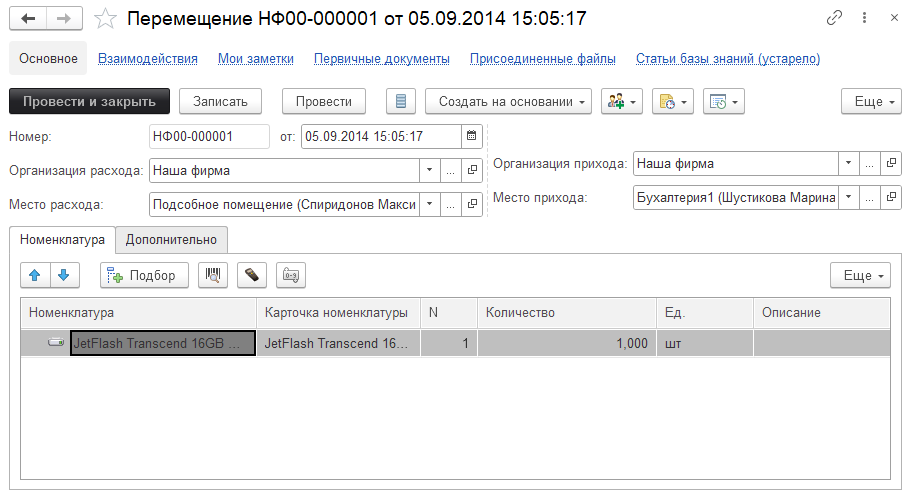The width and height of the screenshot is (909, 494).
Task: Switch to the 'Дополнительно' tab
Action: click(171, 240)
